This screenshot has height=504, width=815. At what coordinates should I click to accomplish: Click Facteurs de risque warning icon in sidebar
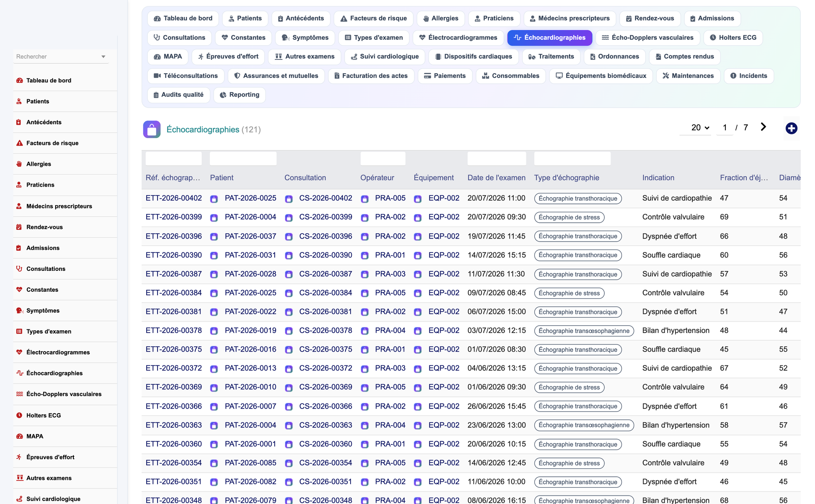[19, 143]
